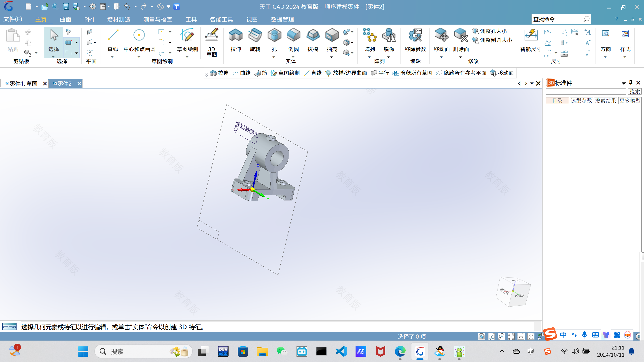The width and height of the screenshot is (644, 362).
Task: Click the 删除面 tool
Action: 461,40
